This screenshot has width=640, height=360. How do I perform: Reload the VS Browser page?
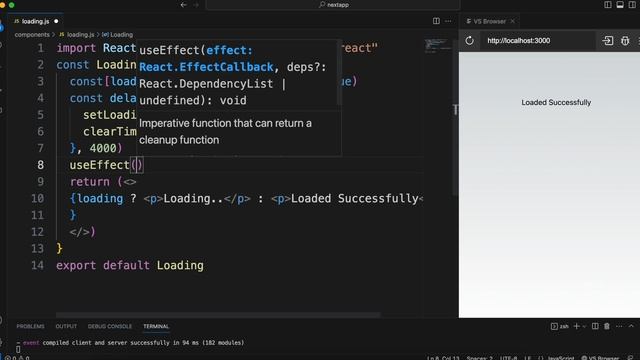[x=469, y=41]
